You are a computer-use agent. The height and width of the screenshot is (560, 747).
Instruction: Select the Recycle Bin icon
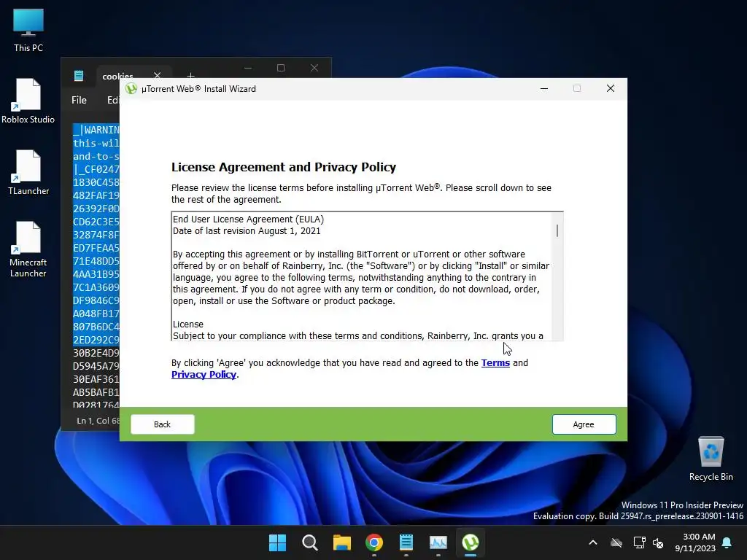click(711, 458)
